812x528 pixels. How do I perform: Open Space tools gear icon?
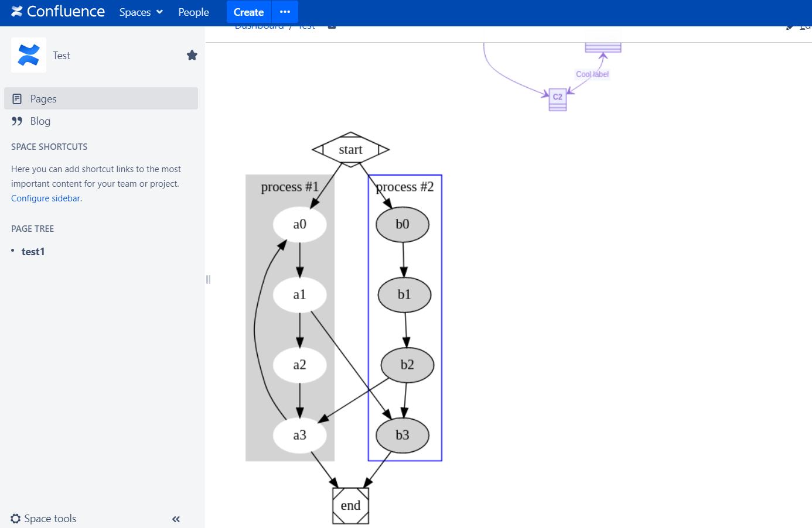tap(16, 518)
